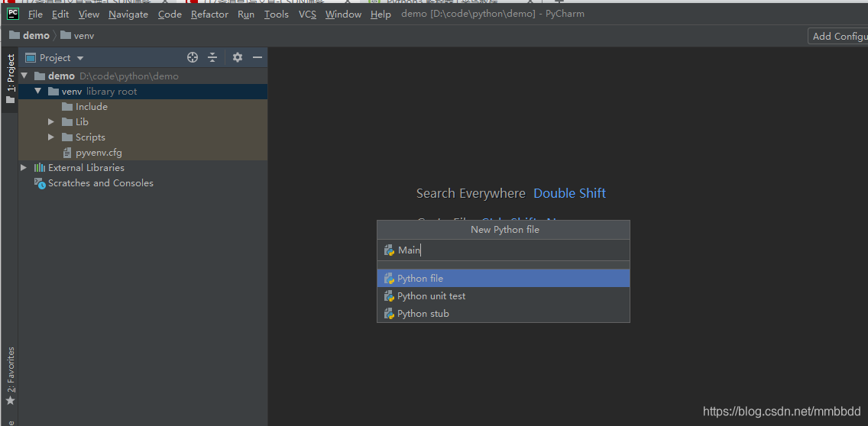
Task: Open the Refactor menu
Action: [210, 15]
